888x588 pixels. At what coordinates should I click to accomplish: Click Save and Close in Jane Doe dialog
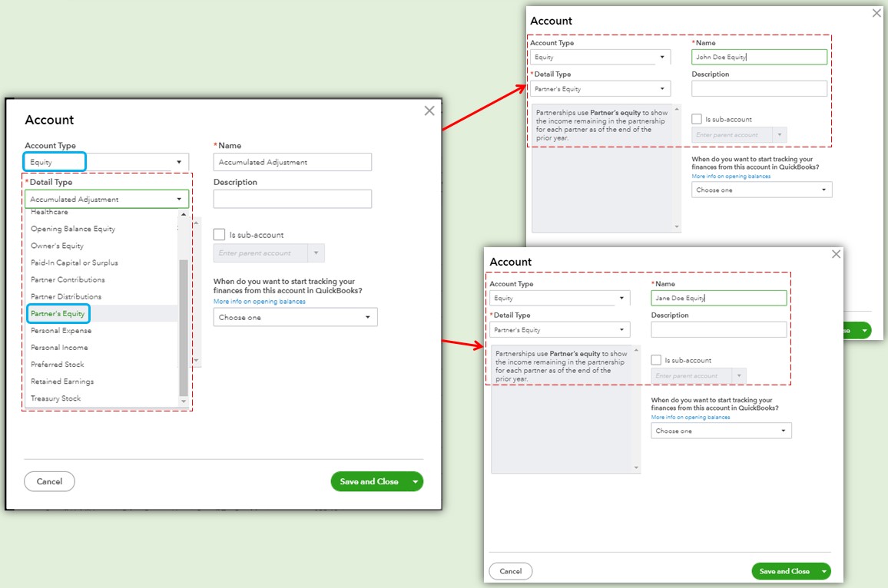click(784, 572)
